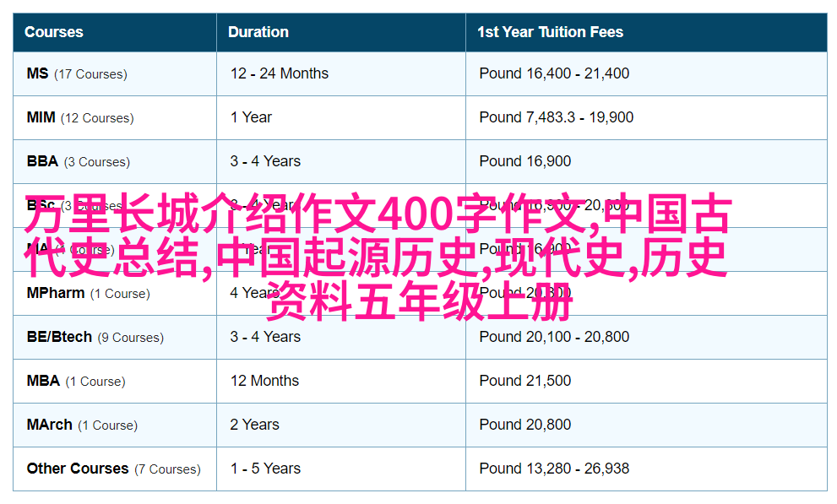Image resolution: width=837 pixels, height=504 pixels.
Task: Click the 1 - 5 Years duration cell
Action: 265,469
